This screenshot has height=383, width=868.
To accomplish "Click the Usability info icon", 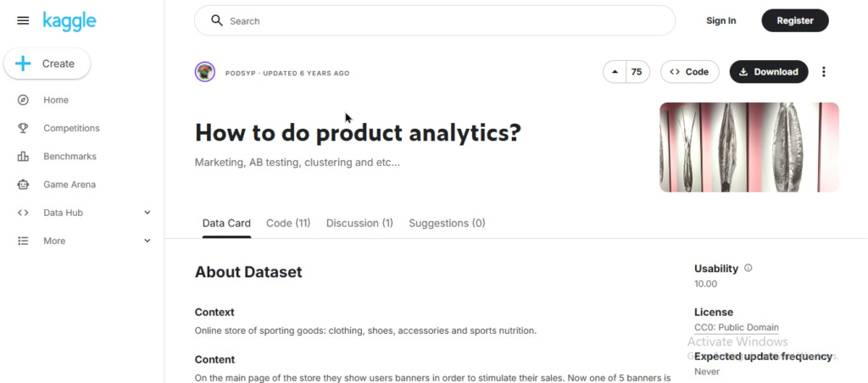I will pos(748,268).
